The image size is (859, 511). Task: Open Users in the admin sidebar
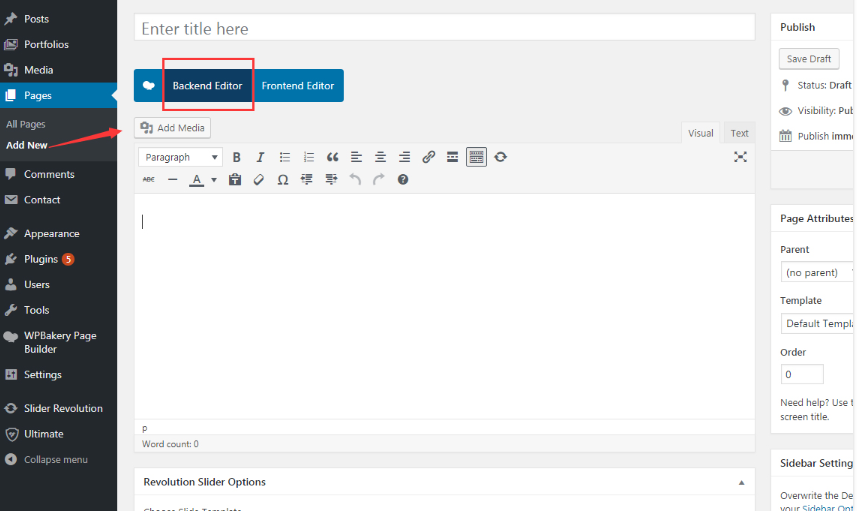(x=37, y=285)
